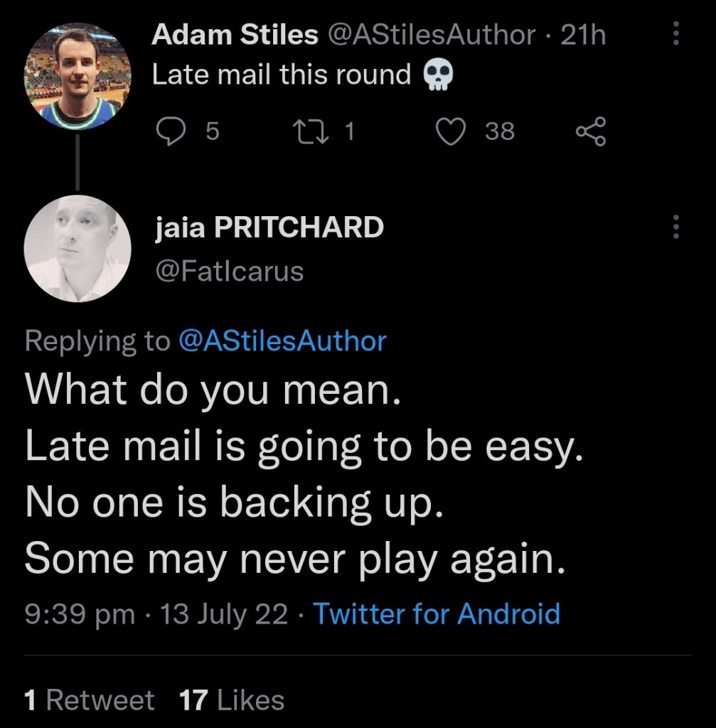Open the three-dot menu on Adam Stiles' tweet
Screen dimensions: 716x728
(676, 33)
